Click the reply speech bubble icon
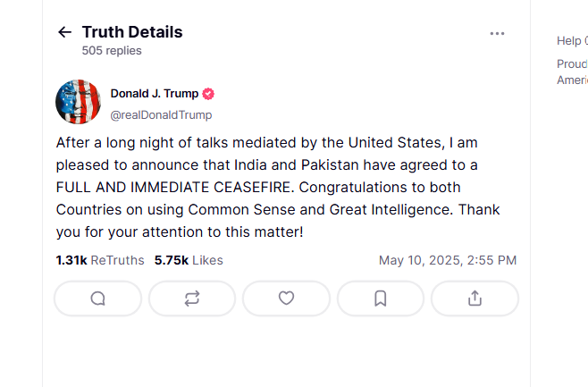588x387 pixels. pos(98,299)
